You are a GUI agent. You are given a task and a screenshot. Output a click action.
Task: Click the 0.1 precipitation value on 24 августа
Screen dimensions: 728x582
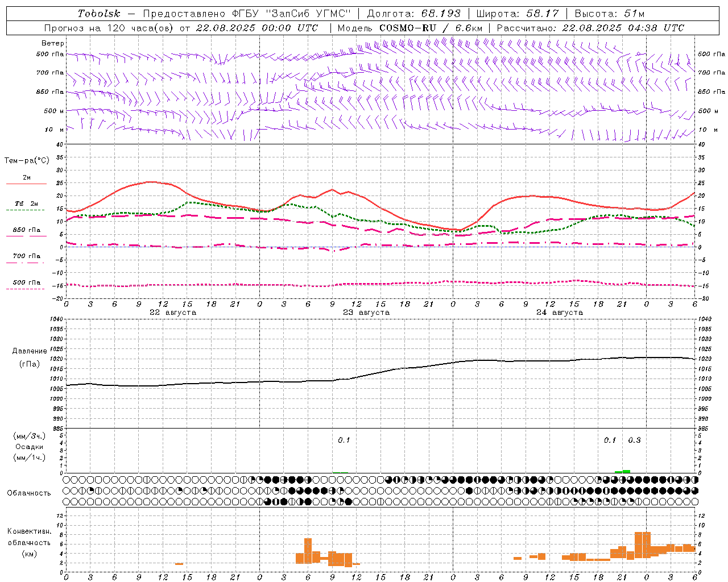[x=610, y=440]
